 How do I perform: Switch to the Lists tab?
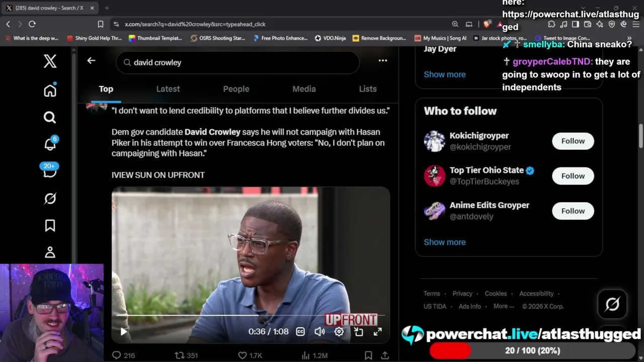point(368,89)
